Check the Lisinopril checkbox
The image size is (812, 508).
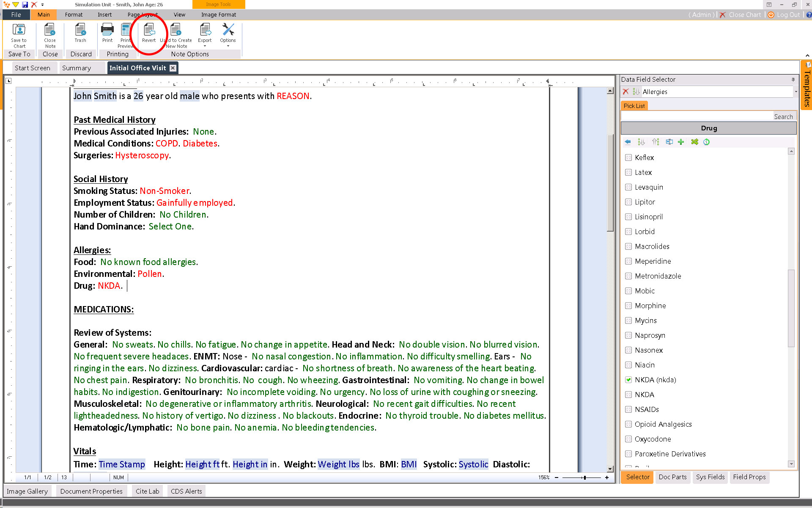[628, 217]
